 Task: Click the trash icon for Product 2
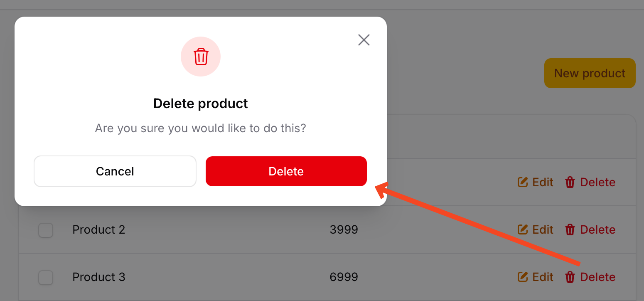[570, 229]
